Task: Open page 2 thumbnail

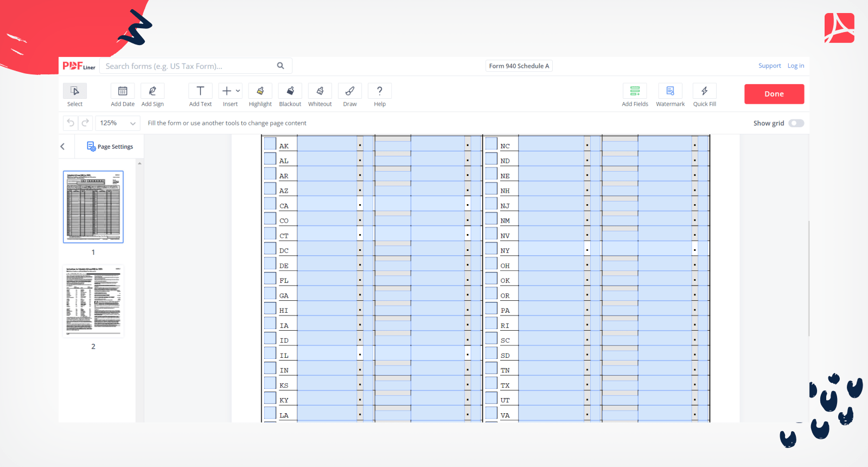Action: point(93,301)
